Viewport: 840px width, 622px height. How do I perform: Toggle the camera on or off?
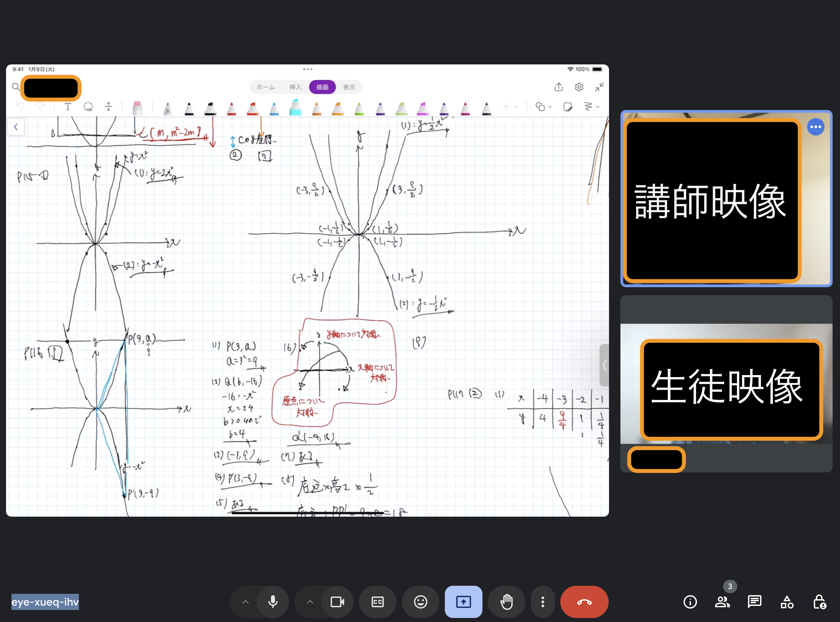[x=337, y=602]
